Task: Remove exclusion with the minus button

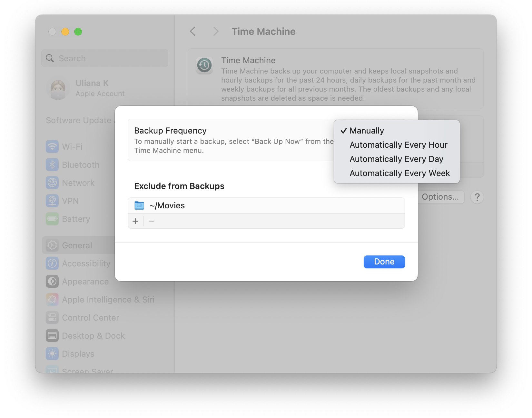Action: (x=152, y=221)
